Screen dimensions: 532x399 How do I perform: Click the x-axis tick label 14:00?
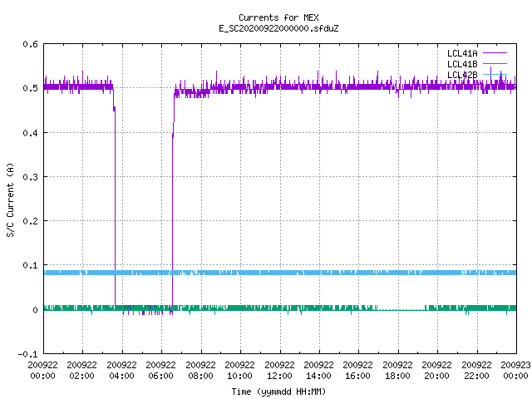318,376
